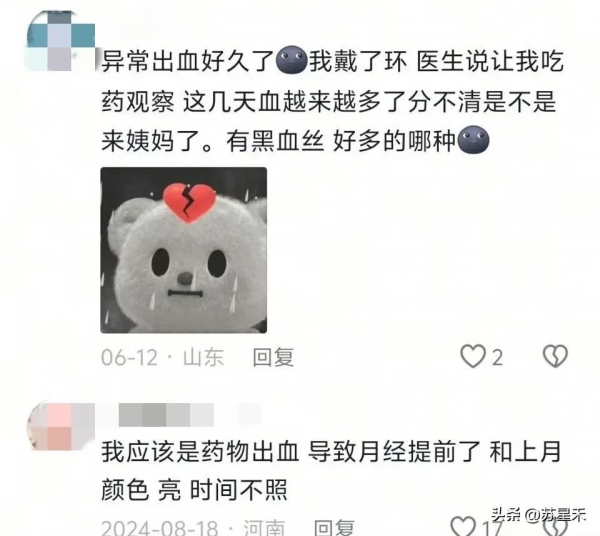This screenshot has height=536, width=600.
Task: Click the broken-heart dislike icon on Henan comment
Action: point(556,527)
